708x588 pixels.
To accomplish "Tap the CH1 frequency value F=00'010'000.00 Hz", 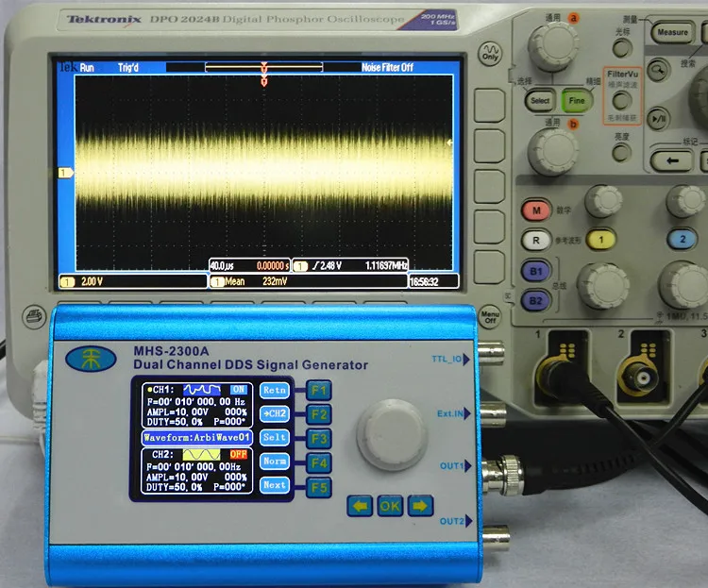I will point(196,401).
